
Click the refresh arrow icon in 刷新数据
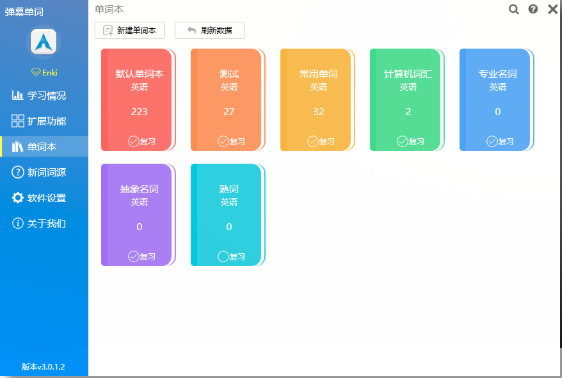coord(191,30)
